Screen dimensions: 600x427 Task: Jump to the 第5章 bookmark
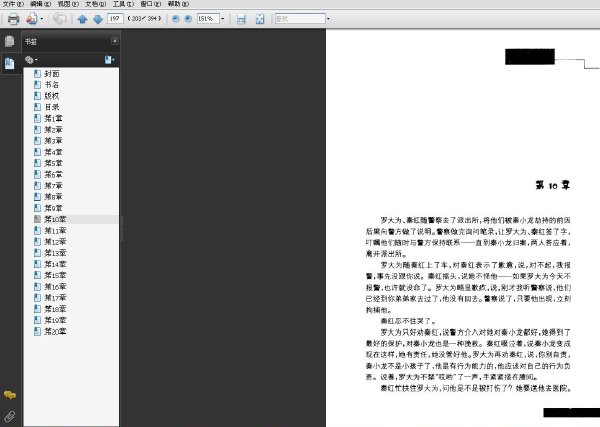pos(53,163)
